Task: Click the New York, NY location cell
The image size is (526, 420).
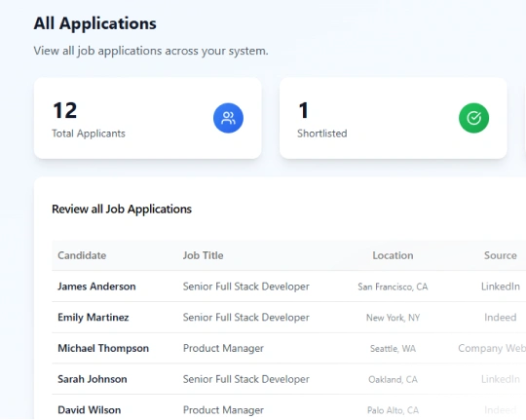Action: click(x=393, y=318)
